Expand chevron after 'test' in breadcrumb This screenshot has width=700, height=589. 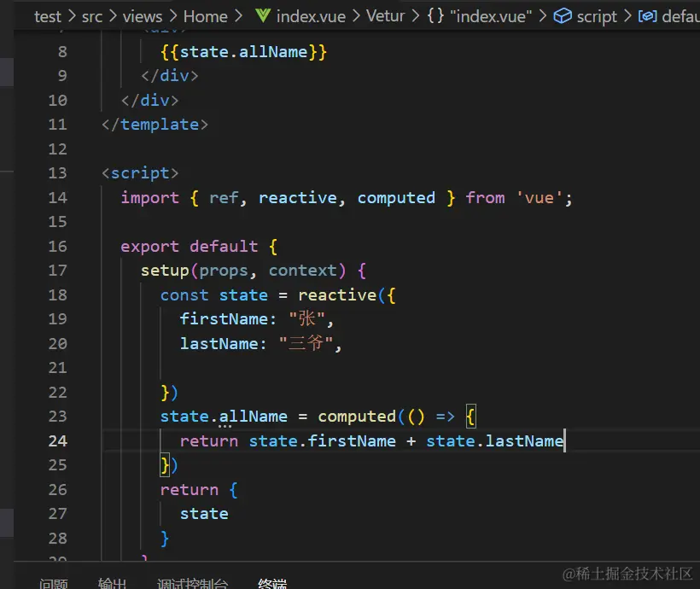pyautogui.click(x=72, y=16)
